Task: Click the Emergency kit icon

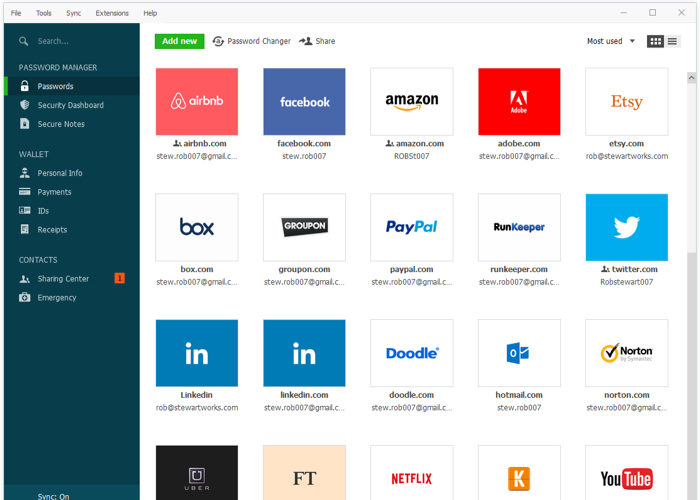Action: click(25, 297)
